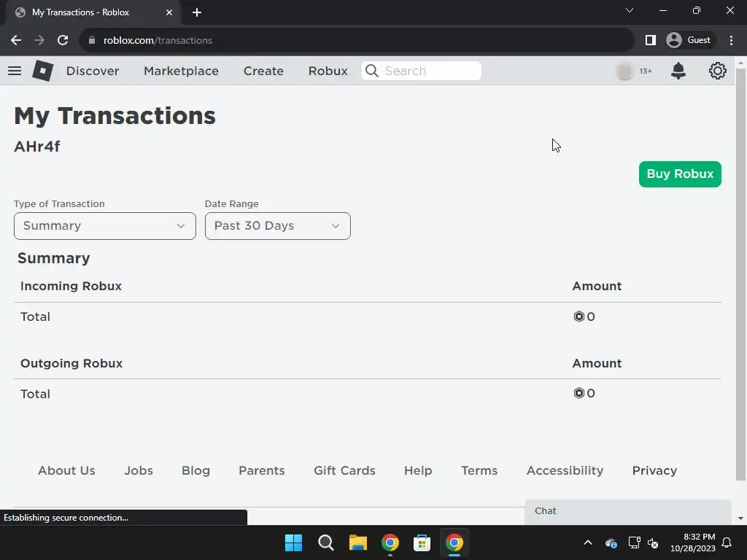
Task: Click the muted volume tray icon
Action: (653, 542)
